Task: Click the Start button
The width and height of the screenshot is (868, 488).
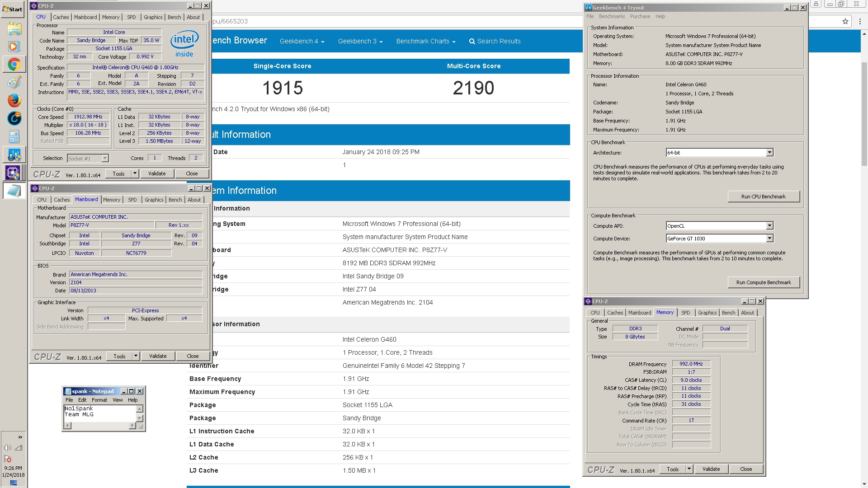Action: [13, 9]
